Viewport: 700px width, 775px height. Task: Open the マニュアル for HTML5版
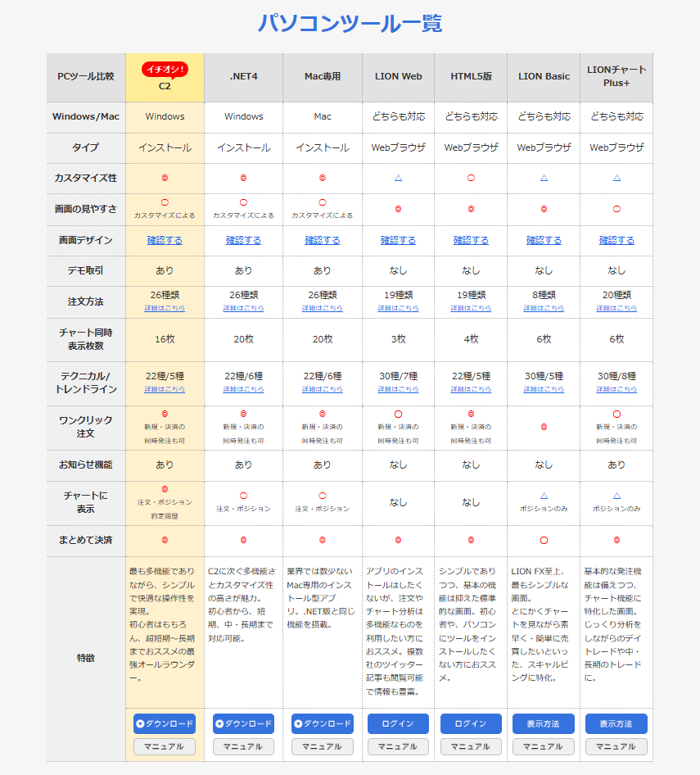pyautogui.click(x=471, y=746)
